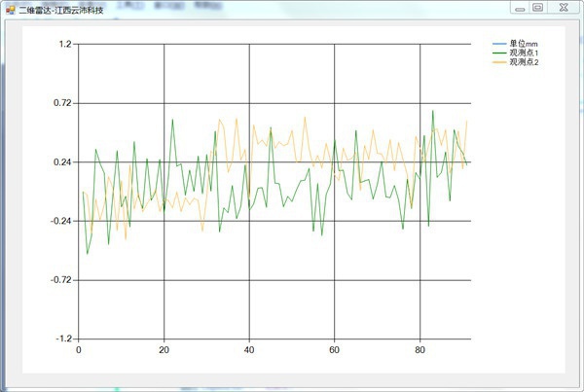Click the 40 tick label on the X axis
This screenshot has width=584, height=392.
click(249, 351)
